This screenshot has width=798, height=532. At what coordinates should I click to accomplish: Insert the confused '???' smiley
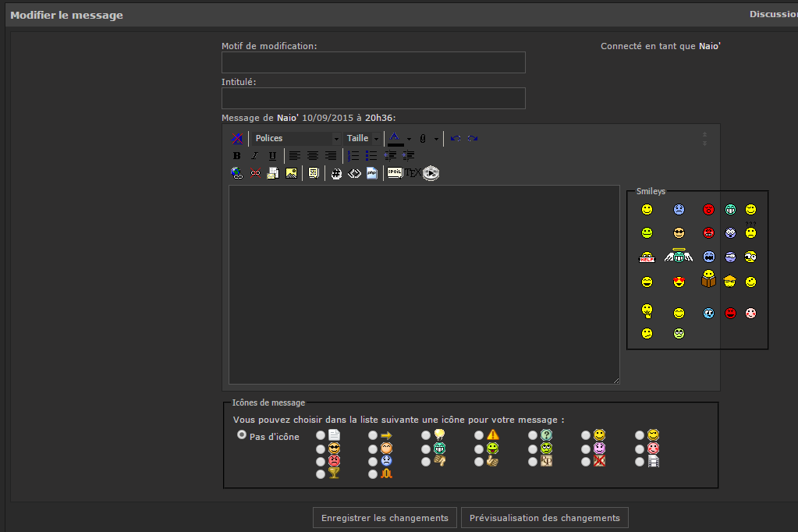click(750, 230)
